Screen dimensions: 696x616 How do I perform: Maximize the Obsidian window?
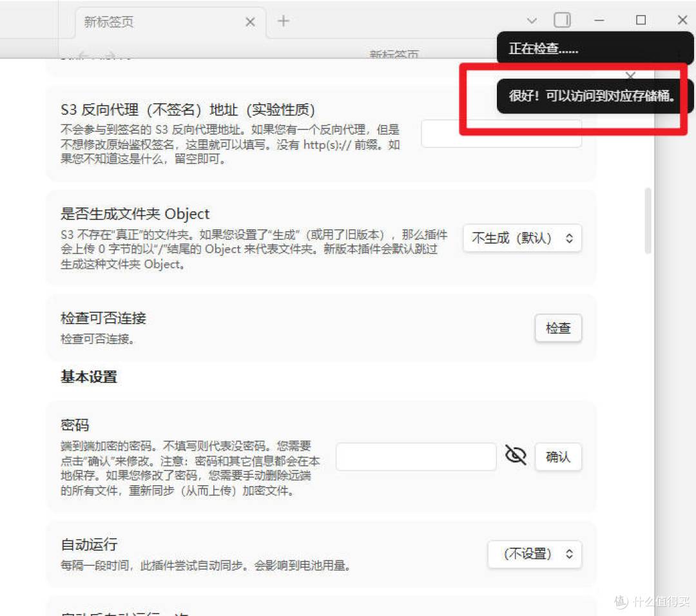click(641, 21)
